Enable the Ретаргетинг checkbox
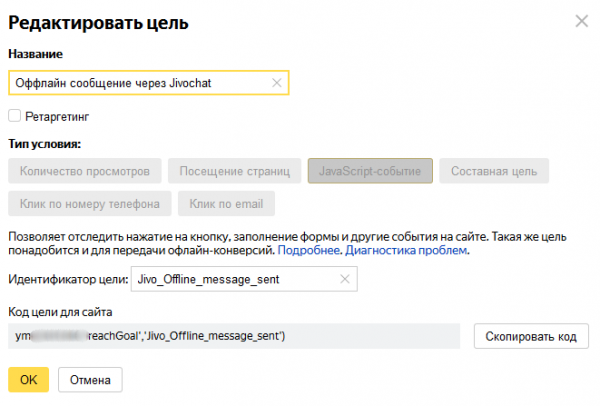This screenshot has width=600, height=406. point(15,116)
